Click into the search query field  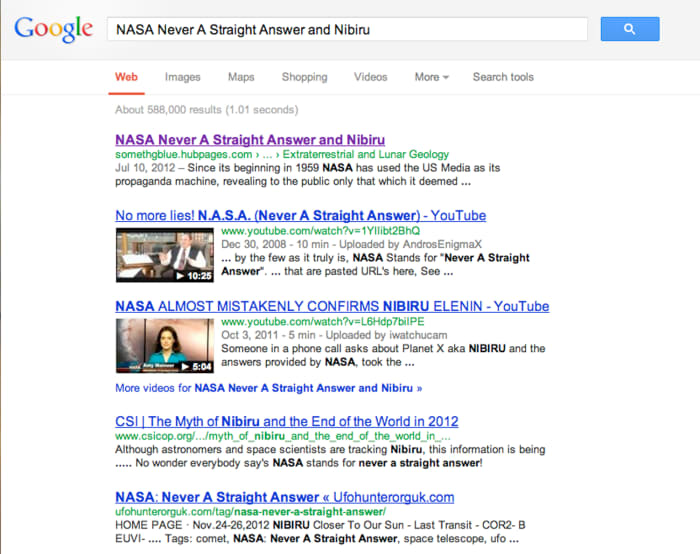pos(347,29)
